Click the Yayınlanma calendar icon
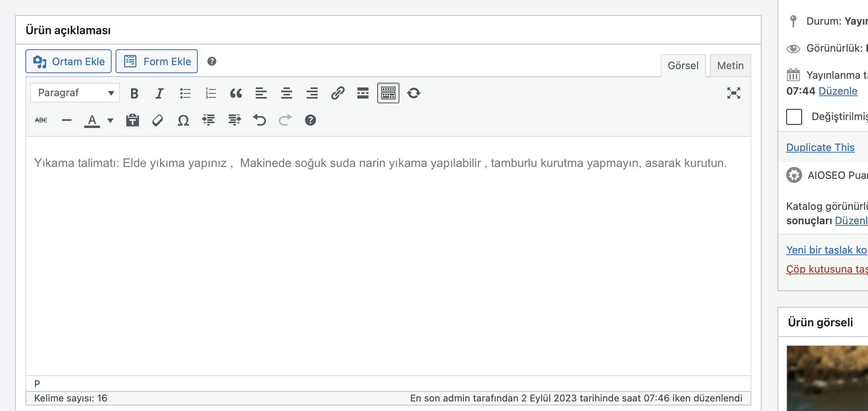The image size is (868, 411). point(793,74)
